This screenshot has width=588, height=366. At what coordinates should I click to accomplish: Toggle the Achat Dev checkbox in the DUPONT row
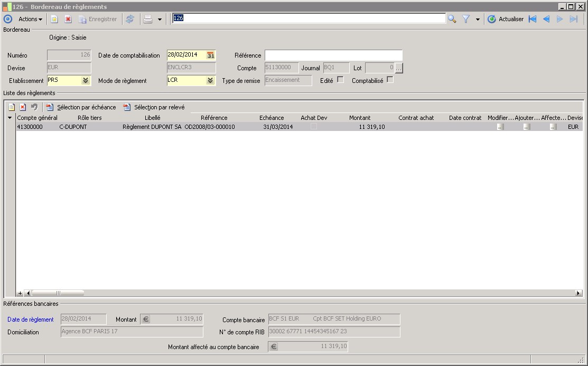(x=314, y=127)
